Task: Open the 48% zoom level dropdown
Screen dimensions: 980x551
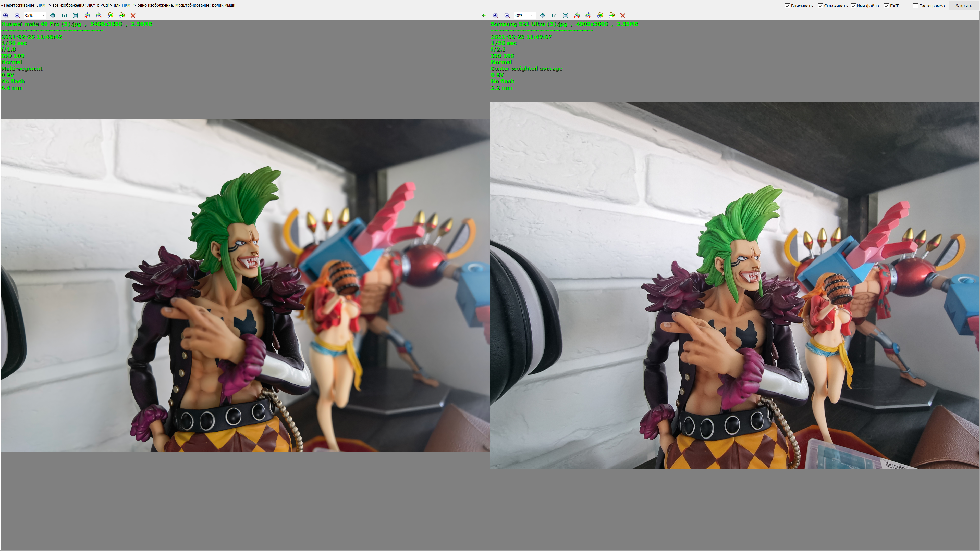Action: [x=532, y=16]
